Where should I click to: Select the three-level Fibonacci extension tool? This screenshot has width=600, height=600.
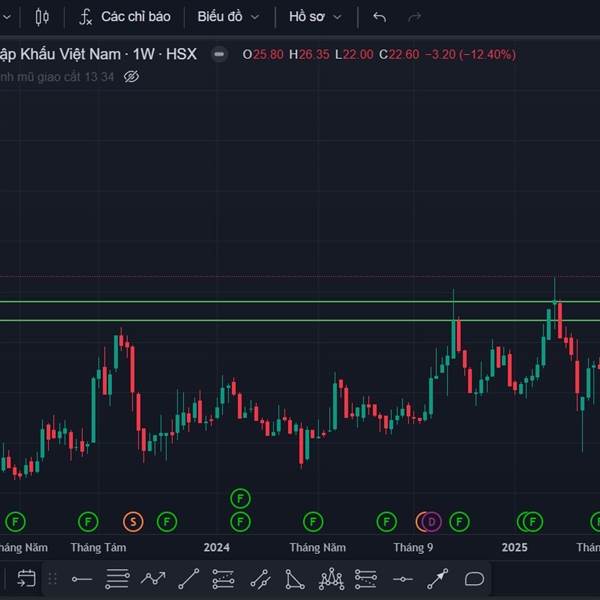(x=223, y=579)
